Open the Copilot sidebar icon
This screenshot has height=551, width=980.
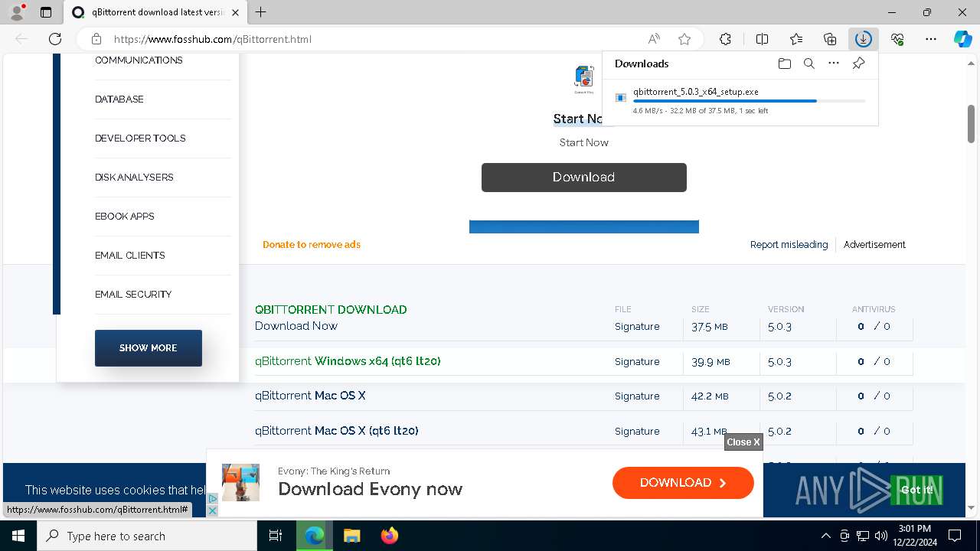click(x=962, y=39)
